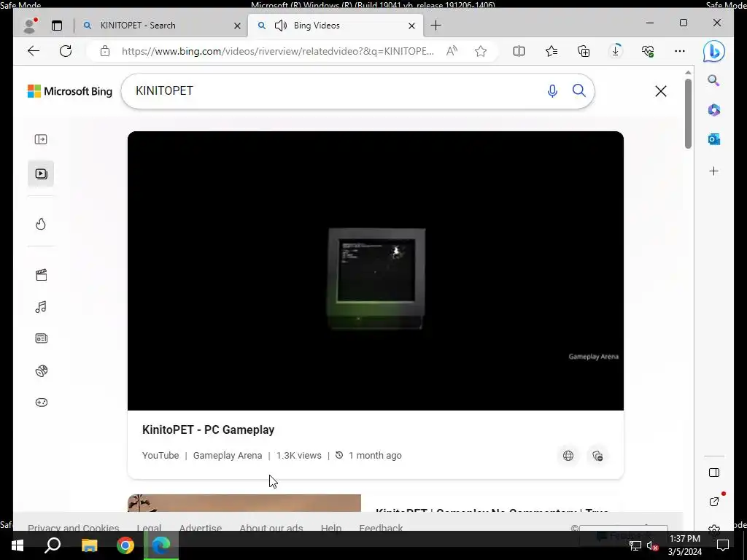Image resolution: width=747 pixels, height=560 pixels.
Task: Open the News videos category
Action: click(x=41, y=338)
